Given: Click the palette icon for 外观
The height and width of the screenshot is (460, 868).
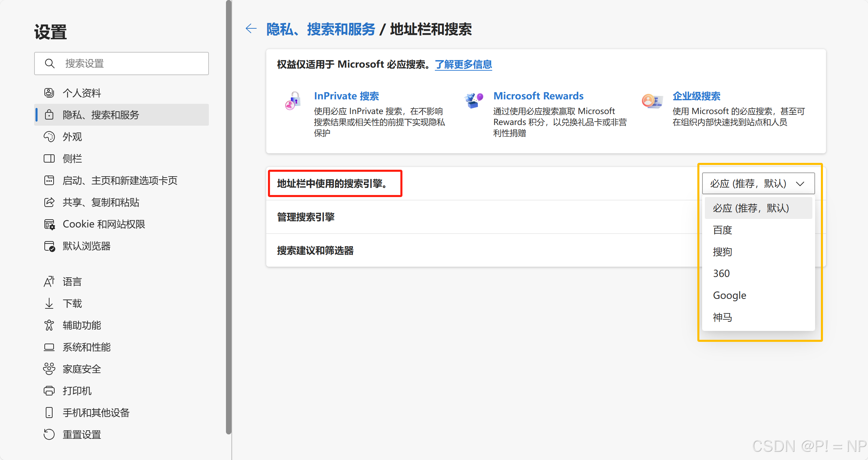Looking at the screenshot, I should pyautogui.click(x=49, y=137).
